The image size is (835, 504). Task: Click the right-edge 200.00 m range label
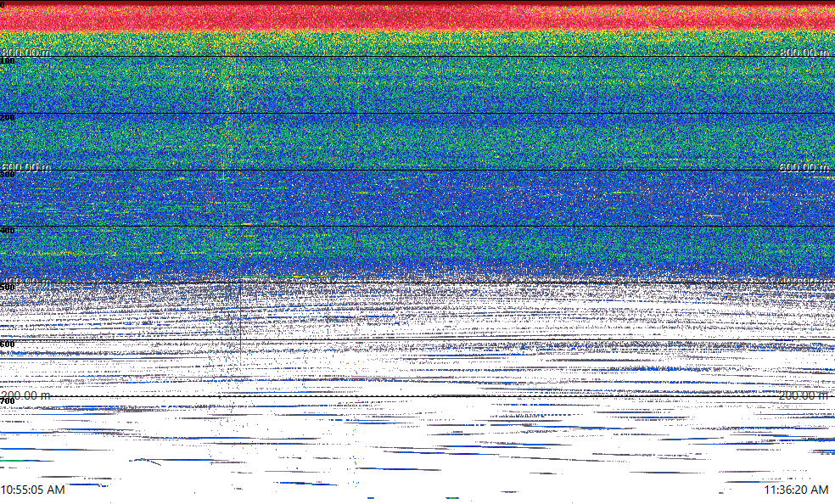click(804, 395)
